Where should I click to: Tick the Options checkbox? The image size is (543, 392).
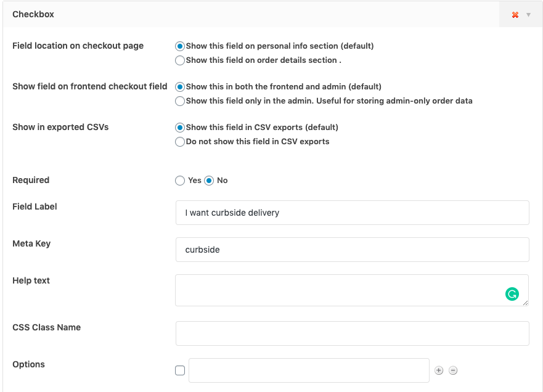coord(180,370)
